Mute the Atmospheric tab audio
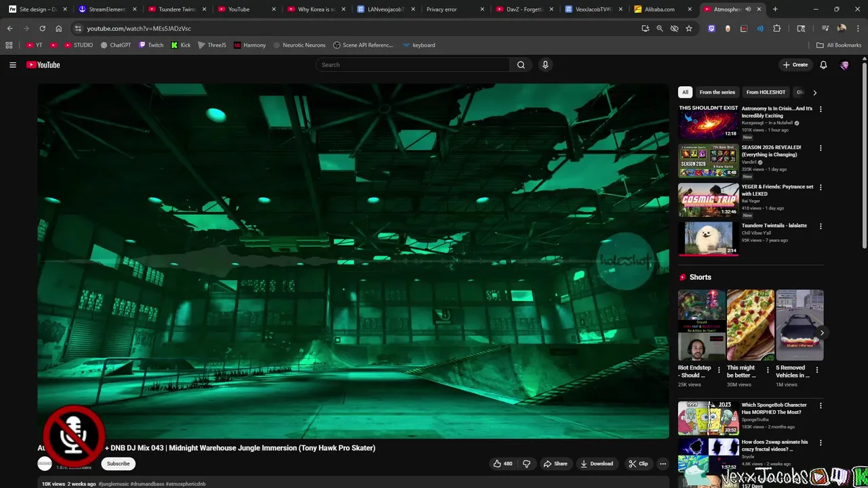Image resolution: width=868 pixels, height=488 pixels. [x=748, y=9]
